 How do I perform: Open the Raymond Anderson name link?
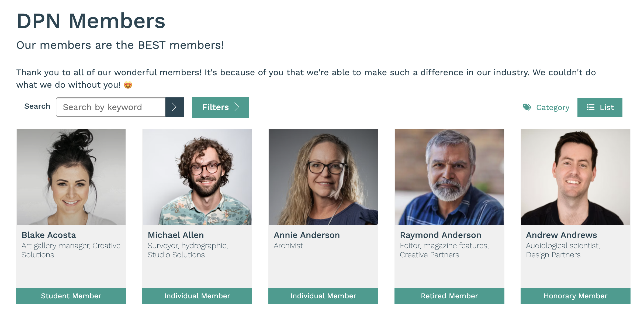pos(441,235)
